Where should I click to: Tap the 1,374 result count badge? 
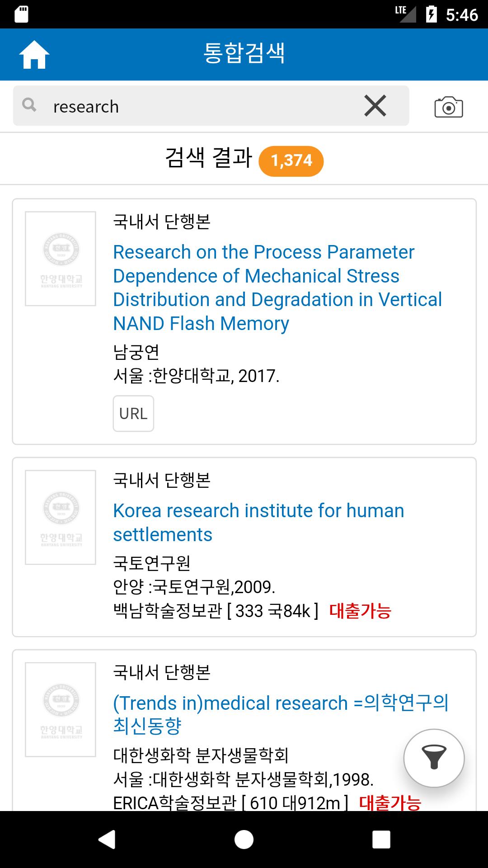tap(291, 160)
